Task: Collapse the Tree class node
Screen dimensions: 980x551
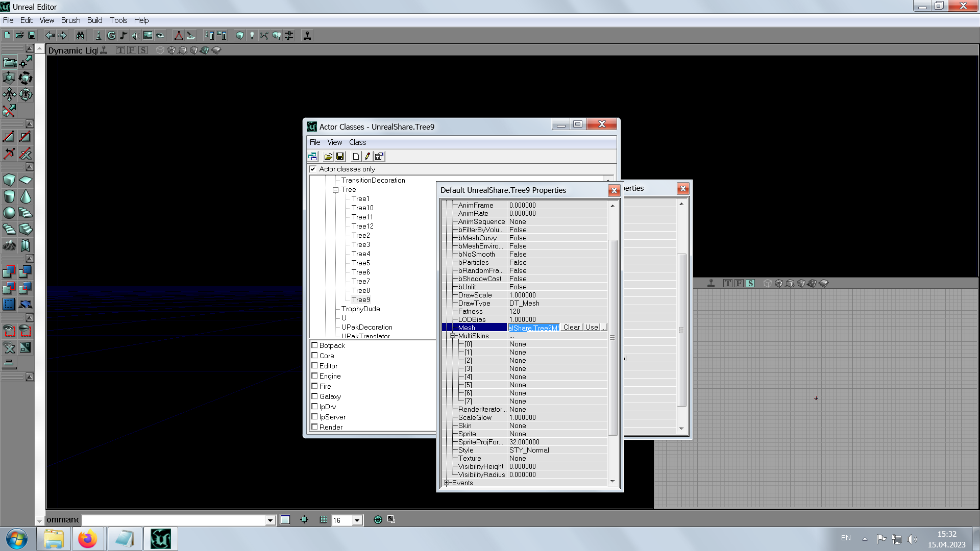Action: click(x=336, y=190)
